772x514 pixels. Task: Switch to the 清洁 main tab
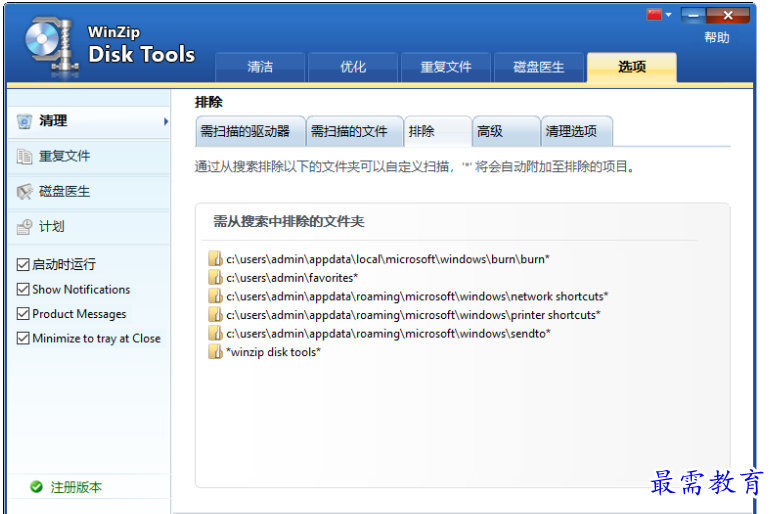(260, 67)
